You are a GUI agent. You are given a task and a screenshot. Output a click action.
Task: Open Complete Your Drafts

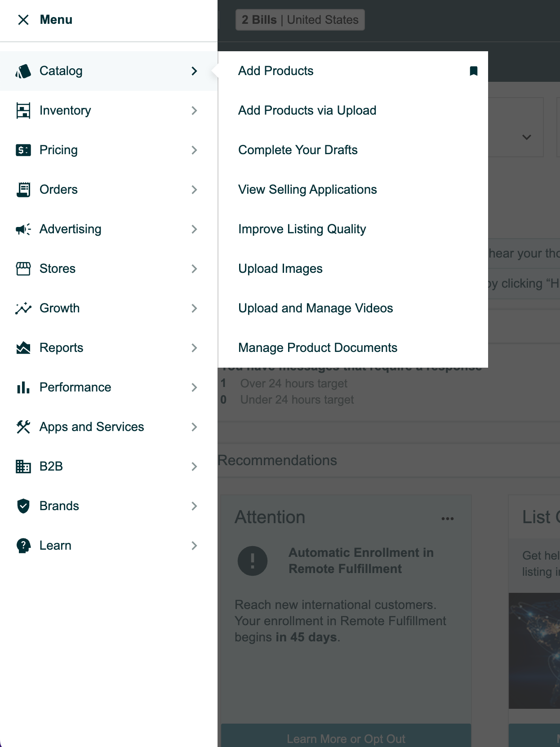click(298, 150)
